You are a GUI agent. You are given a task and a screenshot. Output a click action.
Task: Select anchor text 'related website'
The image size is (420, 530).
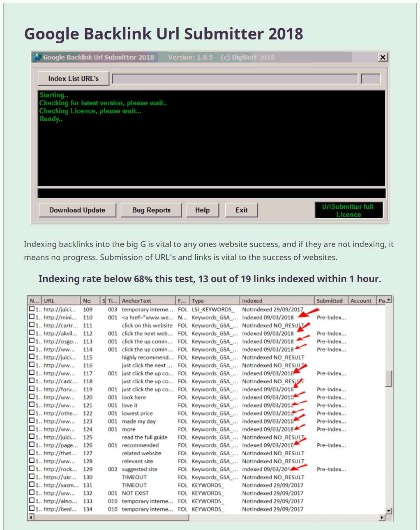[x=141, y=453]
